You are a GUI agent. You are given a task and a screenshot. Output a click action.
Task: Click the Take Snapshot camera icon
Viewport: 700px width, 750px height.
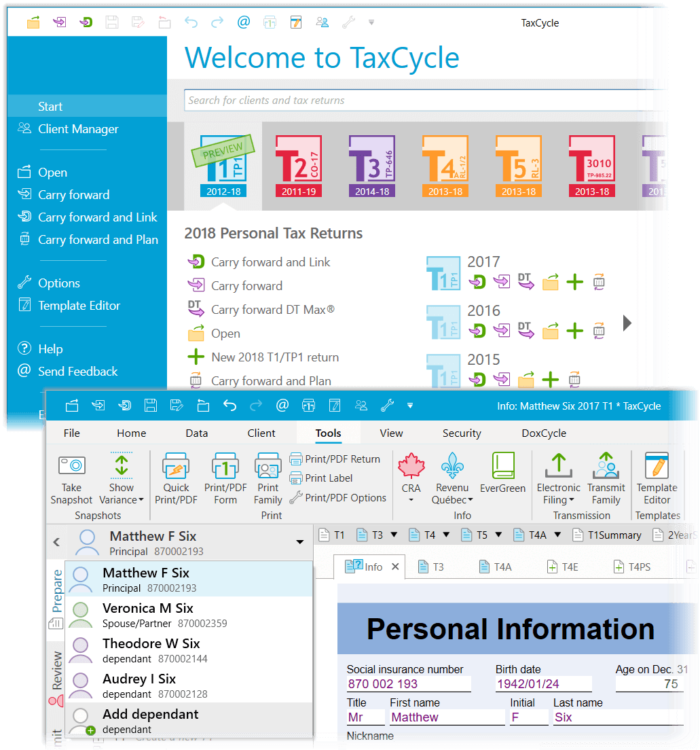[x=72, y=466]
